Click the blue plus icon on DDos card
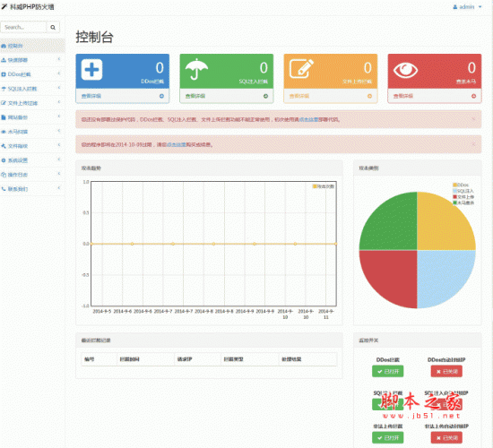493x448 pixels. pos(91,69)
